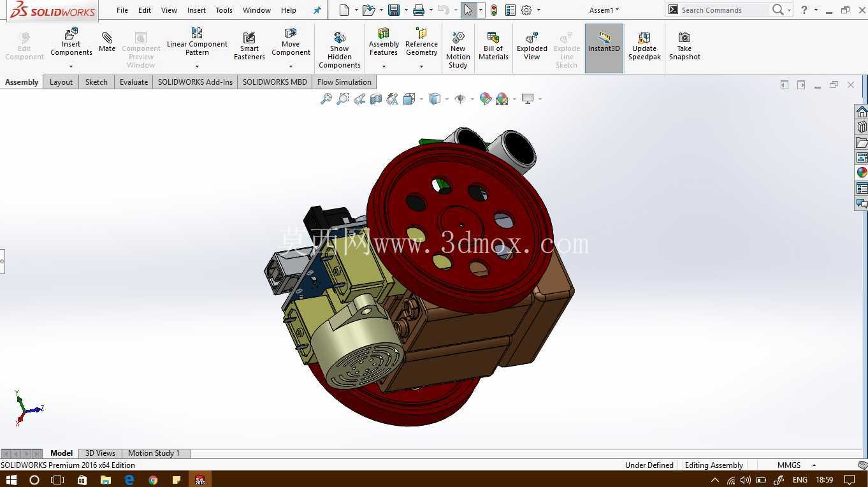Open the Tools menu

[x=224, y=10]
